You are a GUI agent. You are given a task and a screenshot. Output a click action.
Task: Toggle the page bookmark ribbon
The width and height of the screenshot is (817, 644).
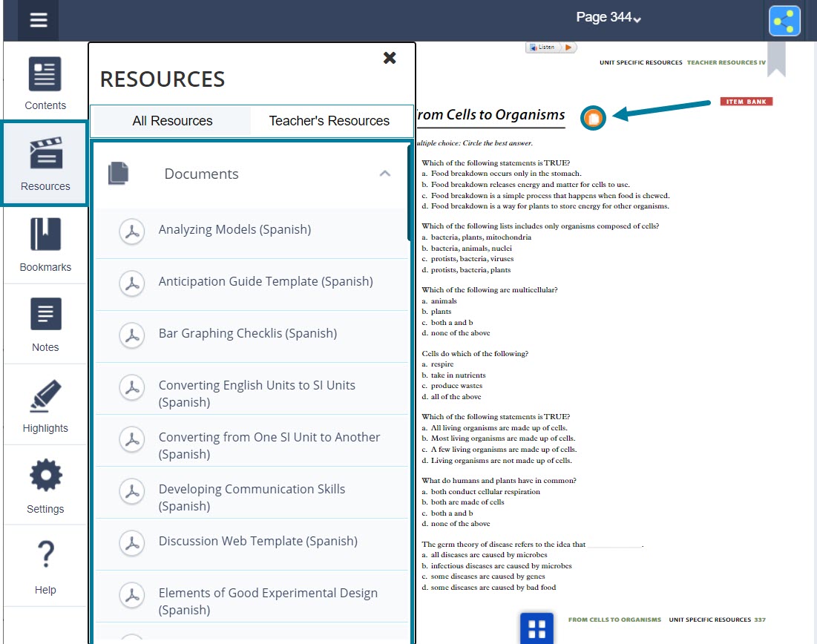776,59
